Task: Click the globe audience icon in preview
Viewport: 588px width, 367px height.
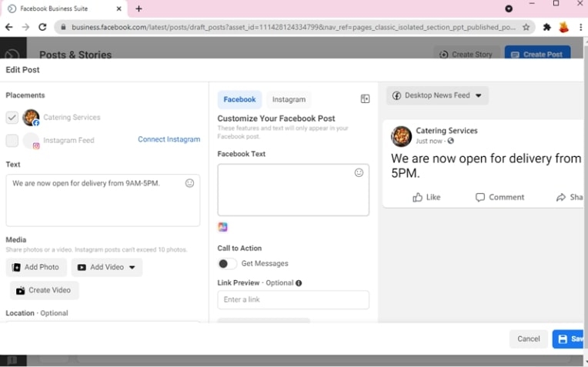Action: coord(451,141)
